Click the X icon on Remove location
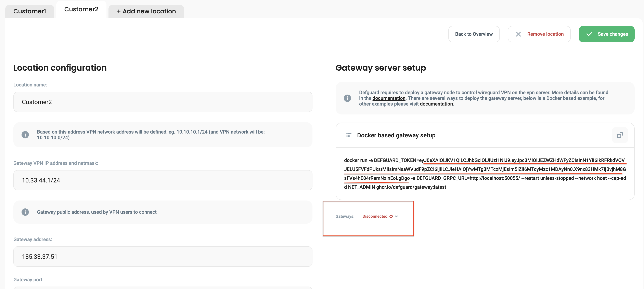The image size is (644, 289). click(518, 34)
